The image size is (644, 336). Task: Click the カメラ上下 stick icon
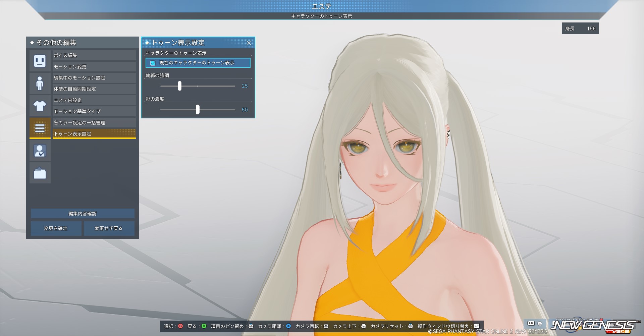point(364,326)
